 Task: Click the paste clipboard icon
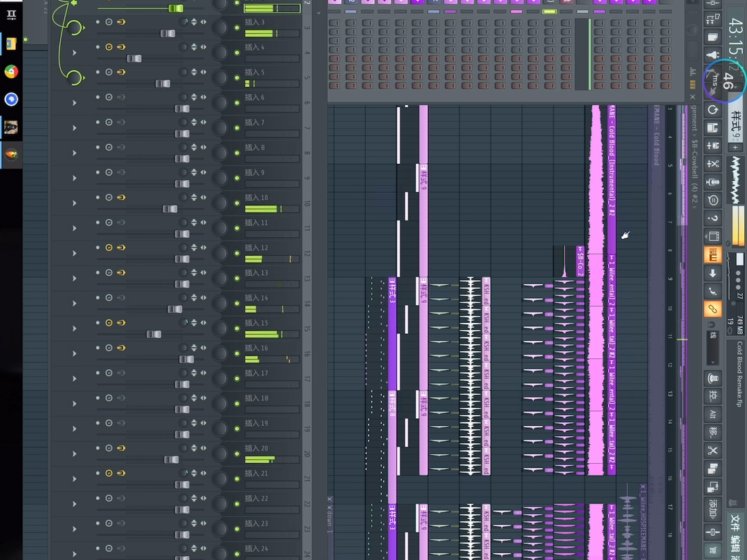[x=712, y=487]
